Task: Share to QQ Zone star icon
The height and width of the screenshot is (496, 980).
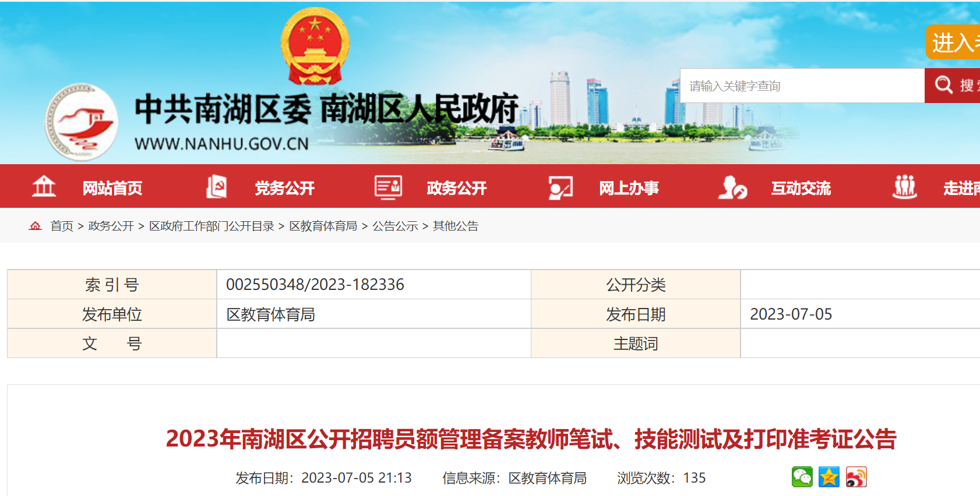Action: pos(829,477)
